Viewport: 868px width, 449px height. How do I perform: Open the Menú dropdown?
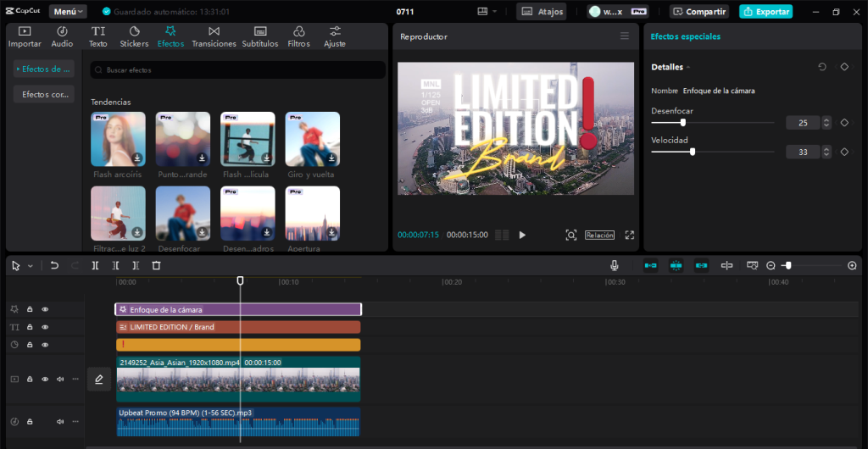pyautogui.click(x=68, y=12)
